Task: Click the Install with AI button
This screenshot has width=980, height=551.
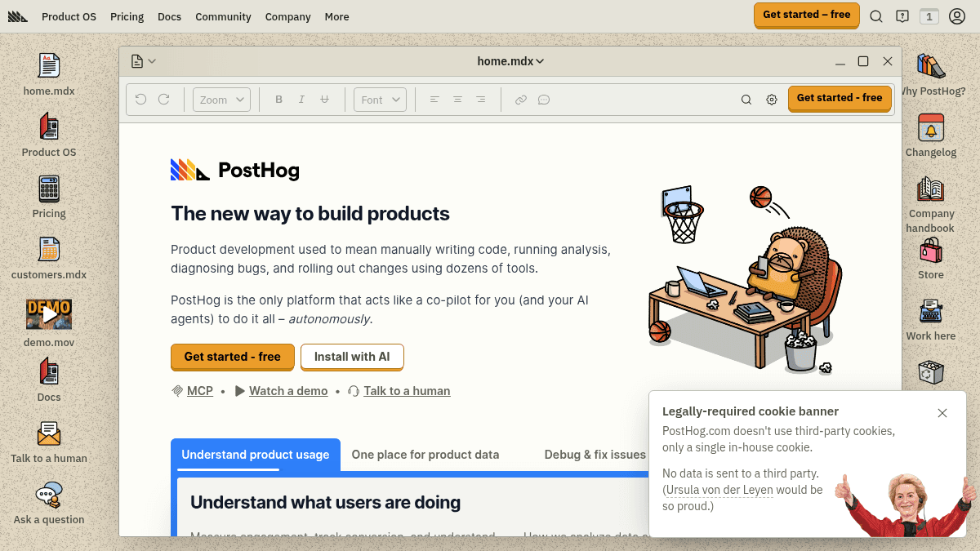Action: tap(352, 357)
